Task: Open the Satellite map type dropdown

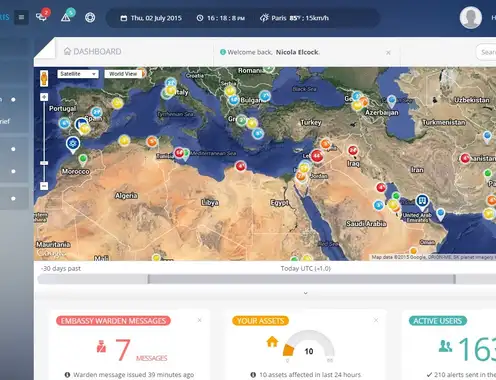Action: [x=78, y=74]
